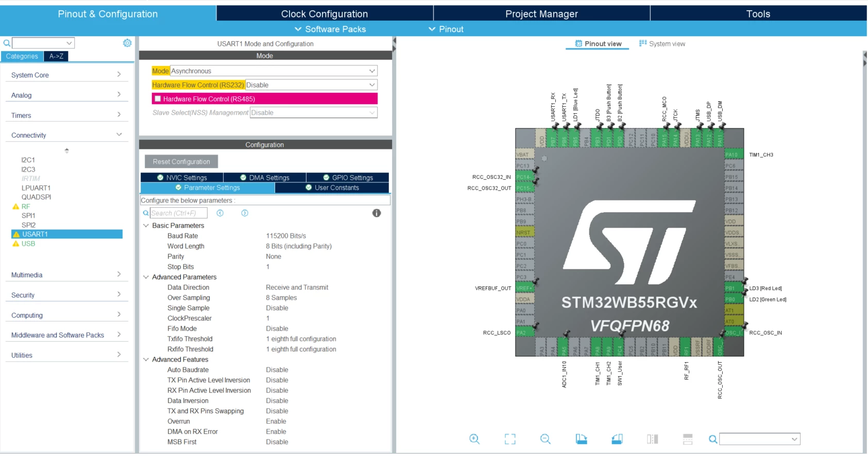Viewport: 868px width, 457px height.
Task: Click the PA10 pin on the chip
Action: (x=734, y=155)
